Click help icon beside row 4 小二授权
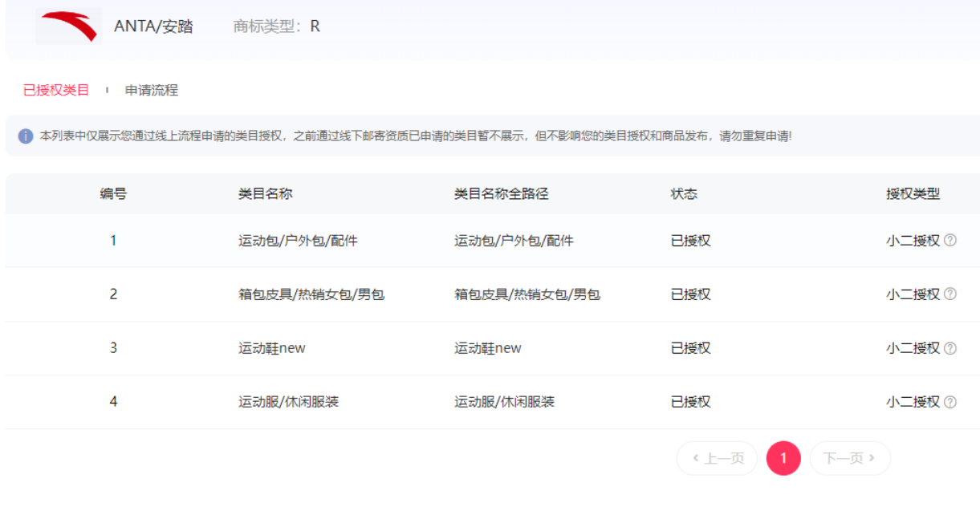The image size is (980, 515). [x=950, y=402]
